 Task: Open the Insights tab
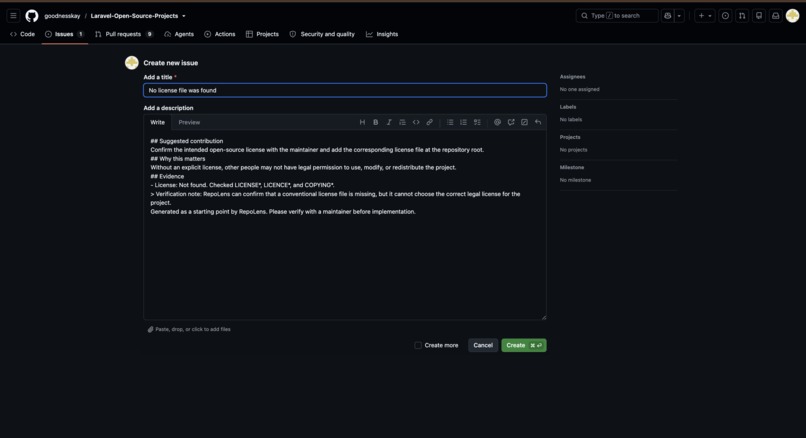pyautogui.click(x=382, y=34)
